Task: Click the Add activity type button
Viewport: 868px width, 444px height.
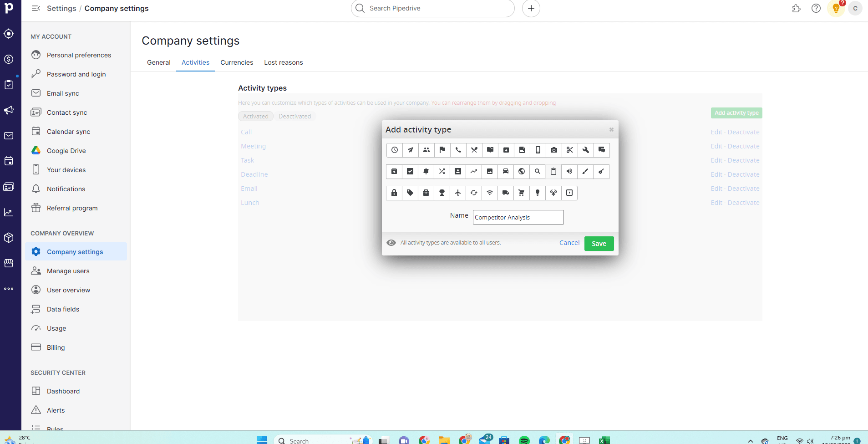Action: (736, 113)
